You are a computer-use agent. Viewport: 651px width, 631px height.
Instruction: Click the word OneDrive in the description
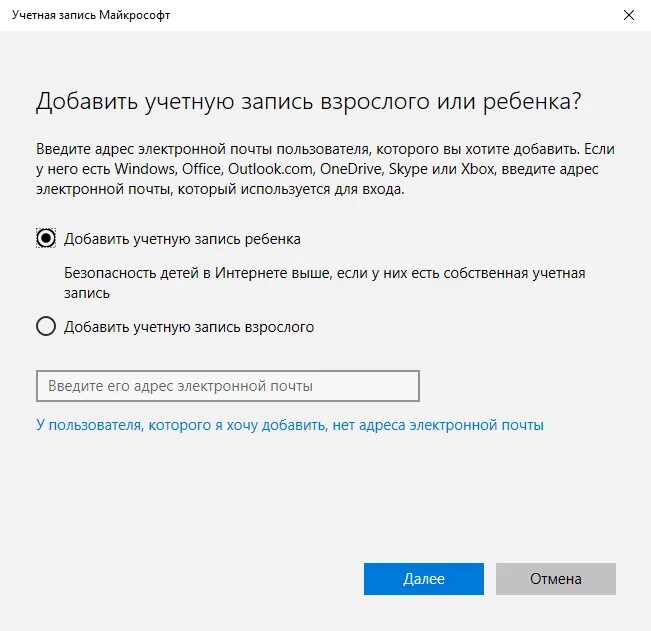tap(351, 169)
